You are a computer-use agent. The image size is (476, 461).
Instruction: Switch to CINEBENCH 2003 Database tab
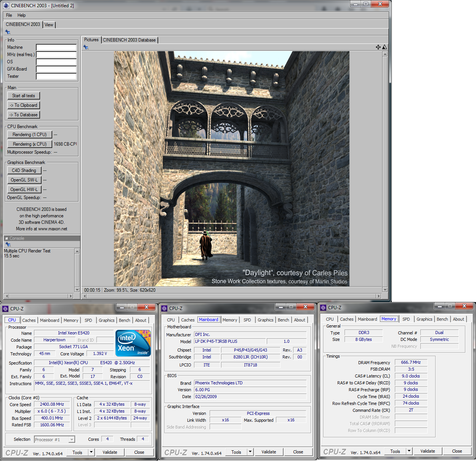(129, 40)
